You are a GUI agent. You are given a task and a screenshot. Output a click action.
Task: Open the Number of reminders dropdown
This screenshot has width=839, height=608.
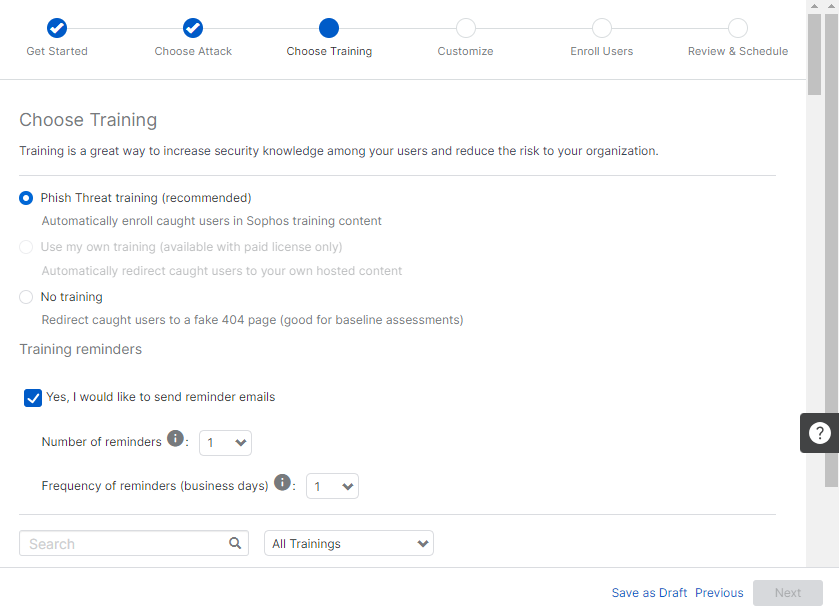click(x=225, y=442)
